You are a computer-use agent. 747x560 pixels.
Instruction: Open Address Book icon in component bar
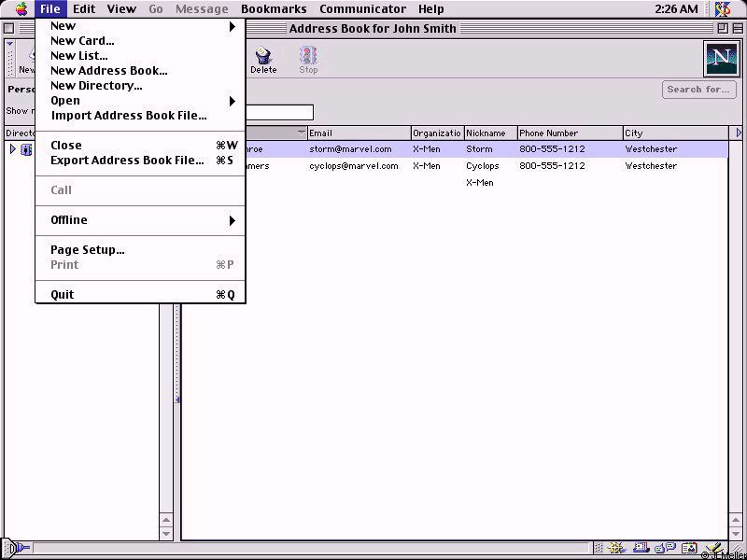click(689, 549)
